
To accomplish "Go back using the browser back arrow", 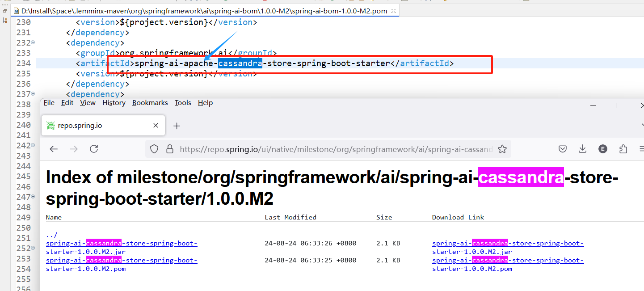I will pyautogui.click(x=54, y=149).
